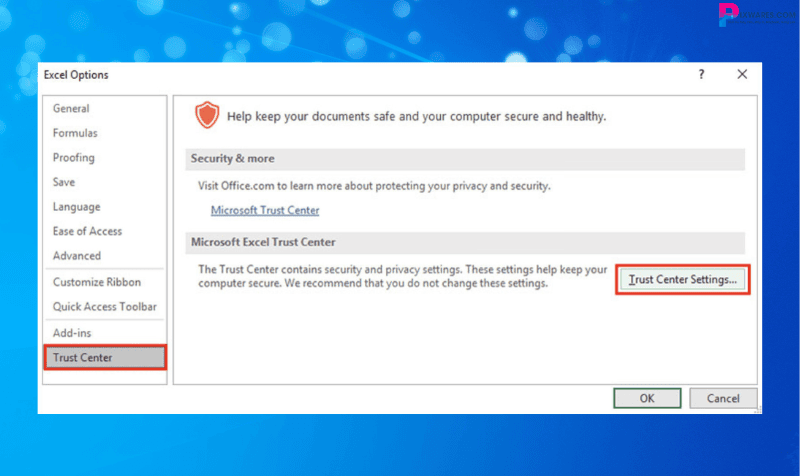The image size is (800, 476).
Task: Select Formulas in the left sidebar
Action: pyautogui.click(x=75, y=133)
